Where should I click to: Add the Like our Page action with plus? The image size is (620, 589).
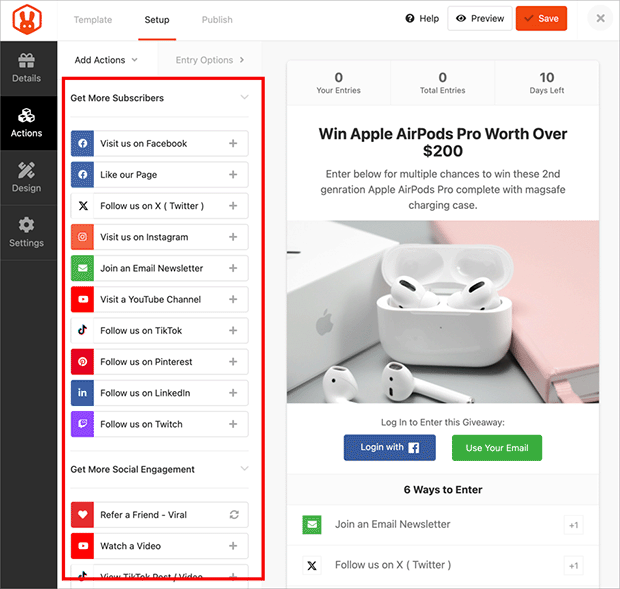point(233,175)
